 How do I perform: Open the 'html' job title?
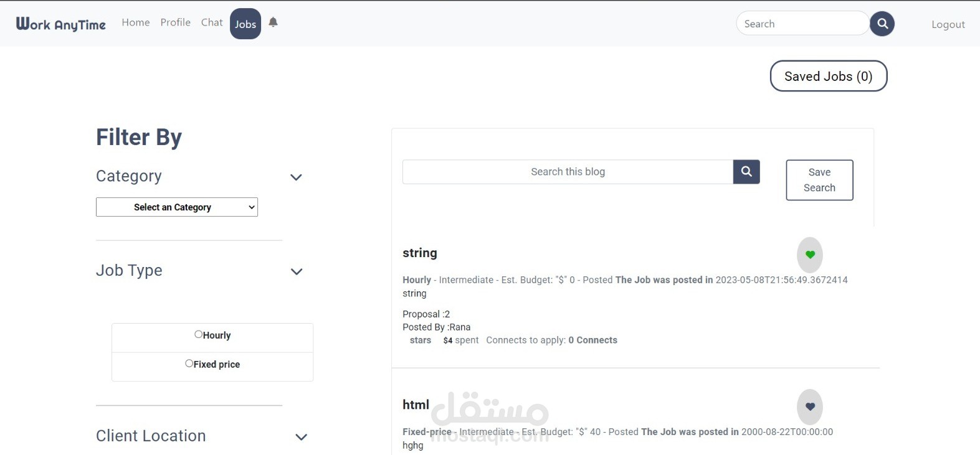(416, 405)
